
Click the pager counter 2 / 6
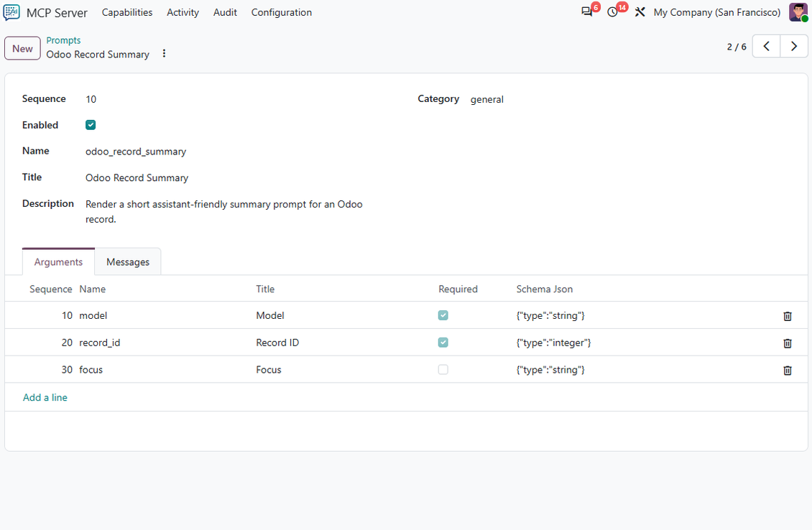(737, 47)
